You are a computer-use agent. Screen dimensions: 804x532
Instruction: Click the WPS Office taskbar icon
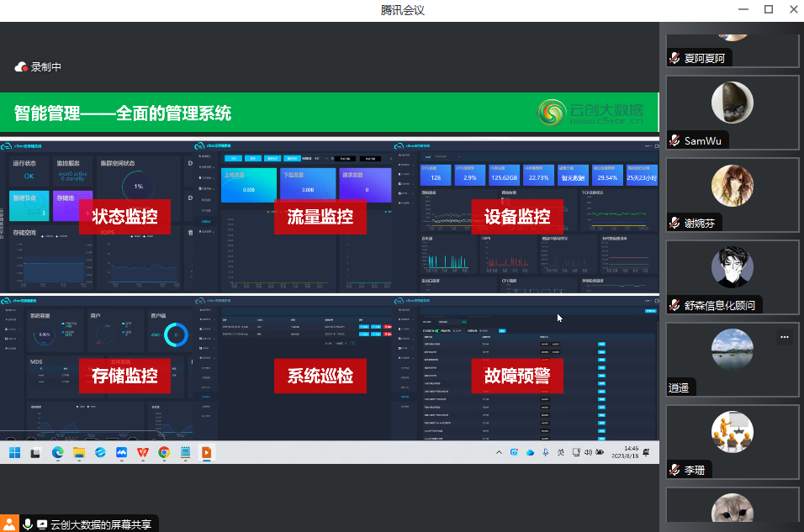(x=143, y=453)
